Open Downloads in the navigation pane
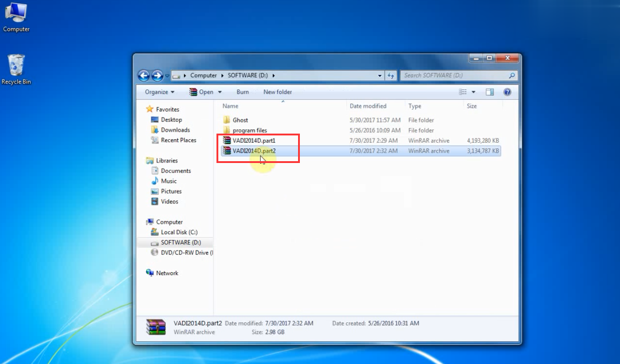620x364 pixels. 175,130
